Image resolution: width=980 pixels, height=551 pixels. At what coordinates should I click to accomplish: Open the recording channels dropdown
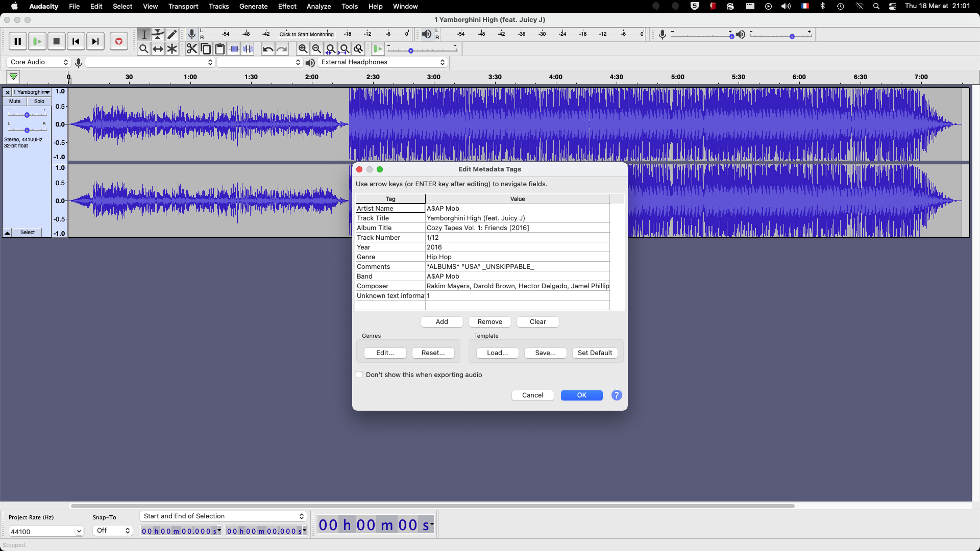(260, 62)
